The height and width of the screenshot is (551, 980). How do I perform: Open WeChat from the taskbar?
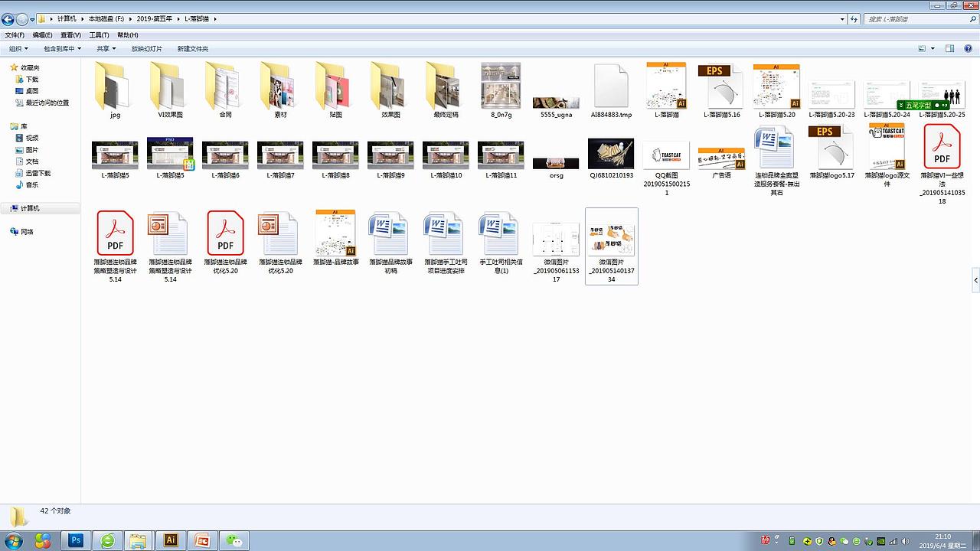[x=234, y=540]
